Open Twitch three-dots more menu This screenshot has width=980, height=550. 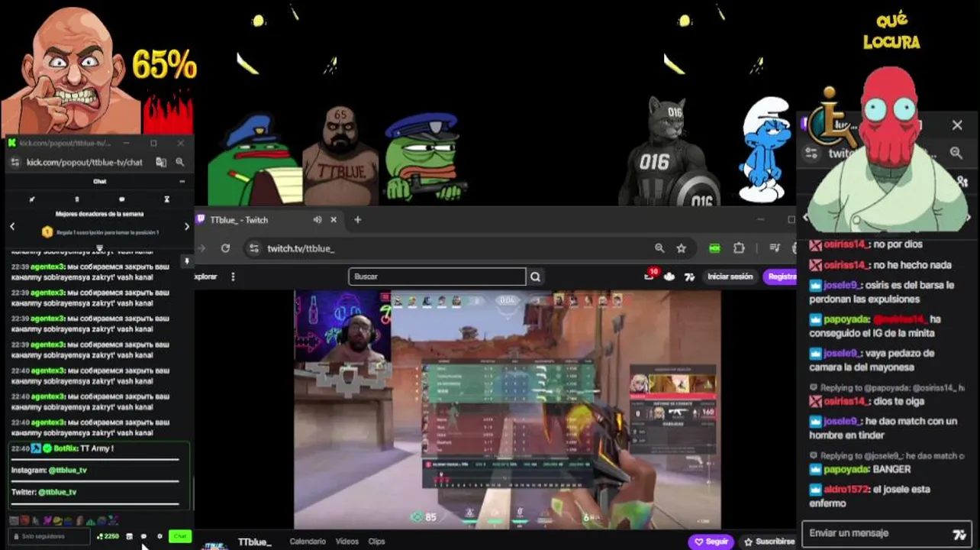pos(233,277)
